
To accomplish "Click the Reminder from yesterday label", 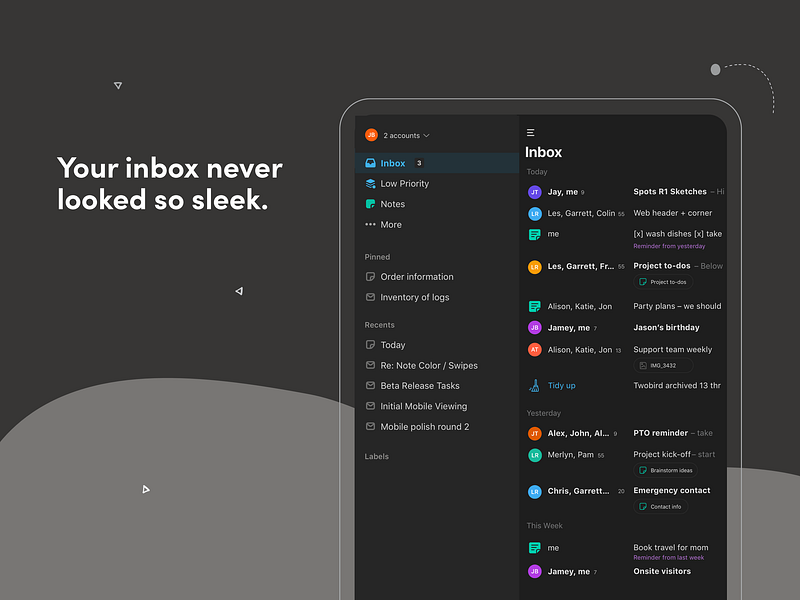I will (669, 246).
